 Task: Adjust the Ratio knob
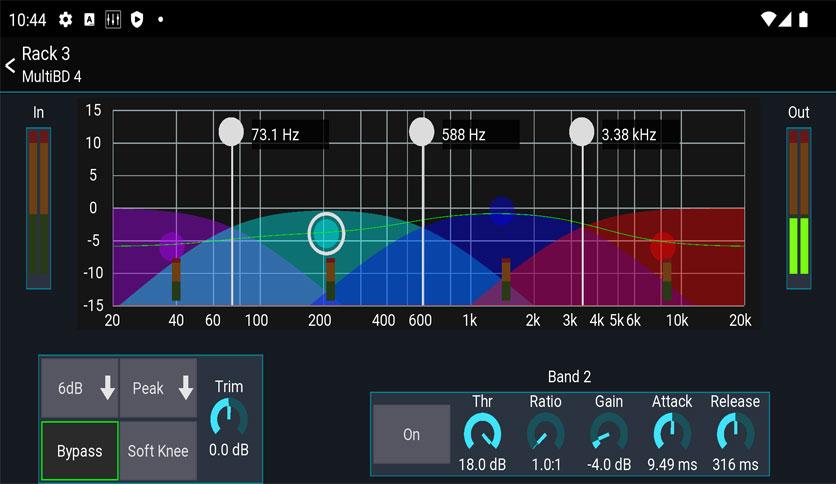pyautogui.click(x=545, y=432)
